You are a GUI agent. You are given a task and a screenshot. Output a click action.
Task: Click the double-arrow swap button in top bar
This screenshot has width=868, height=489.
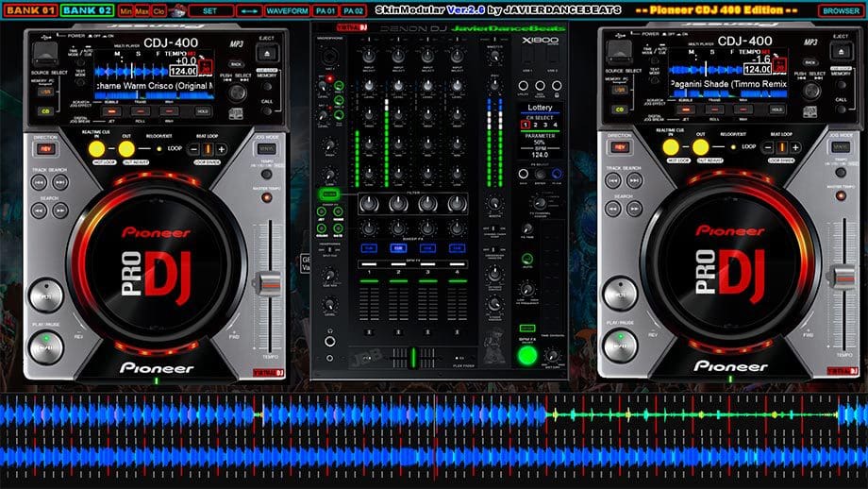point(248,11)
